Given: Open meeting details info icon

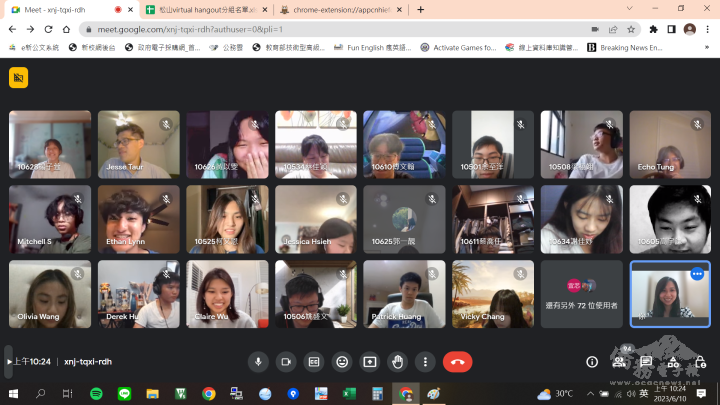Looking at the screenshot, I should pyautogui.click(x=592, y=361).
